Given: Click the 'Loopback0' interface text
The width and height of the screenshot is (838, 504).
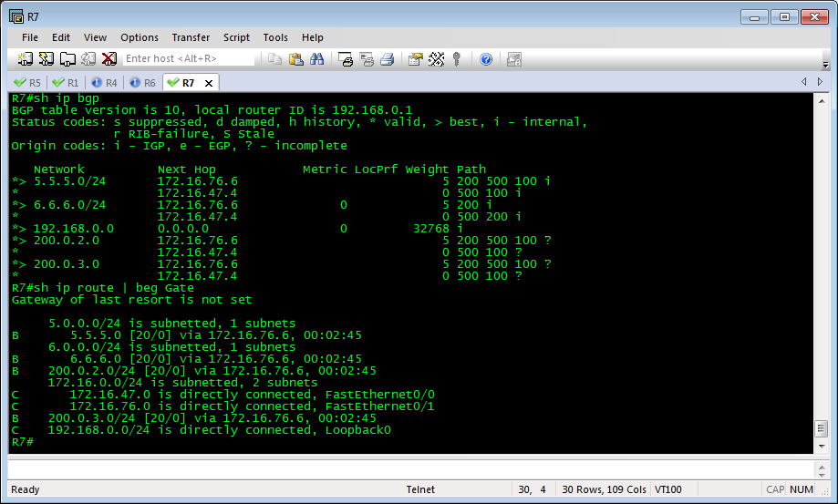Looking at the screenshot, I should pyautogui.click(x=358, y=430).
